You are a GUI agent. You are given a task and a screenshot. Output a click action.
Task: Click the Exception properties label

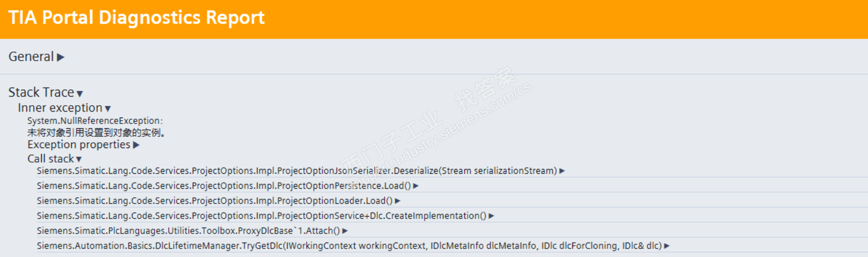(79, 145)
